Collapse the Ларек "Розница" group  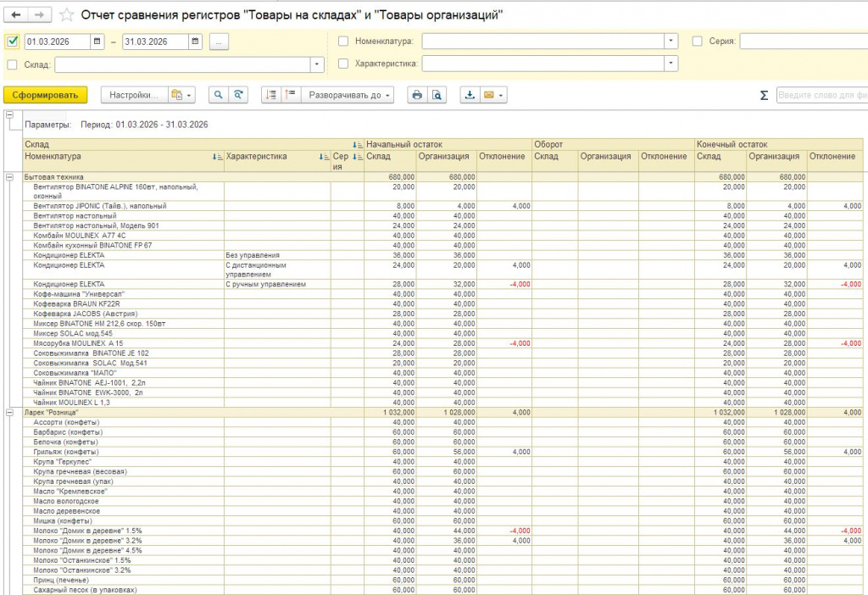pyautogui.click(x=9, y=412)
